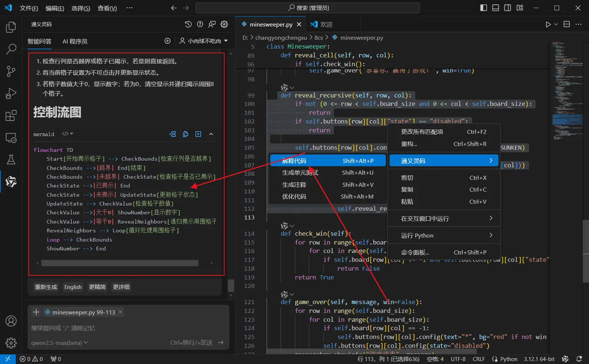Add context with the plus button in chat input
Viewport: 589px width, 364px height.
point(36,312)
